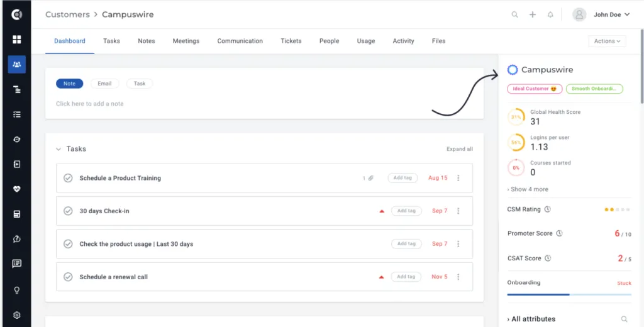
Task: View CSAT Score history clock icon
Action: point(548,258)
